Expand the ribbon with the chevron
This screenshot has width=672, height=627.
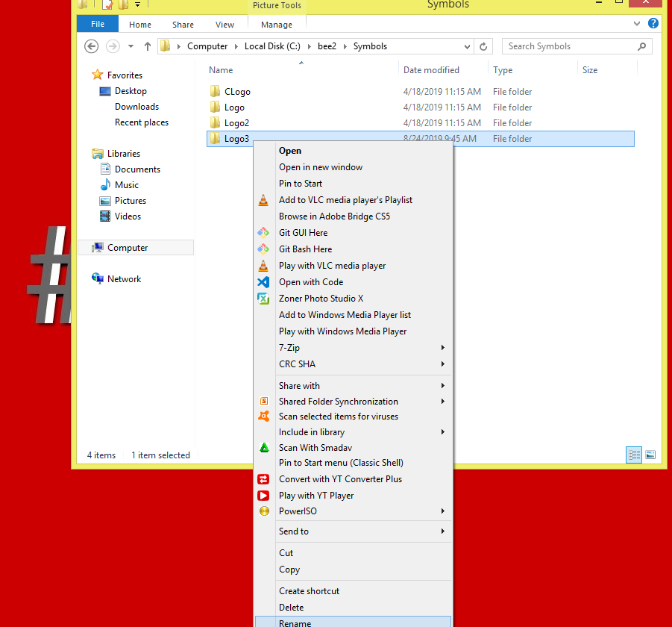coord(637,24)
